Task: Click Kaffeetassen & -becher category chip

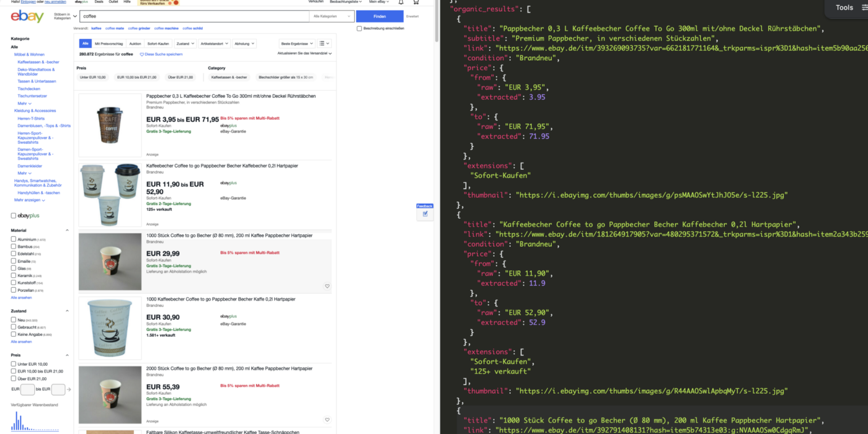Action: pos(229,77)
